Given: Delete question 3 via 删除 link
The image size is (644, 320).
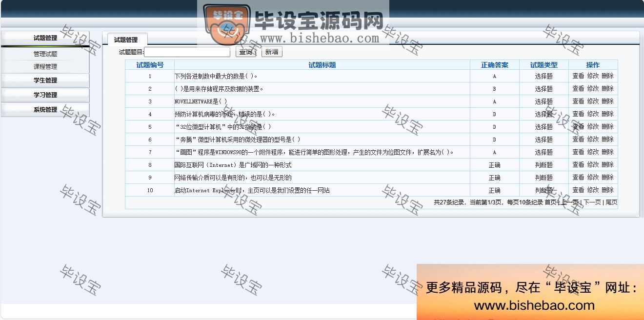Looking at the screenshot, I should coord(607,101).
